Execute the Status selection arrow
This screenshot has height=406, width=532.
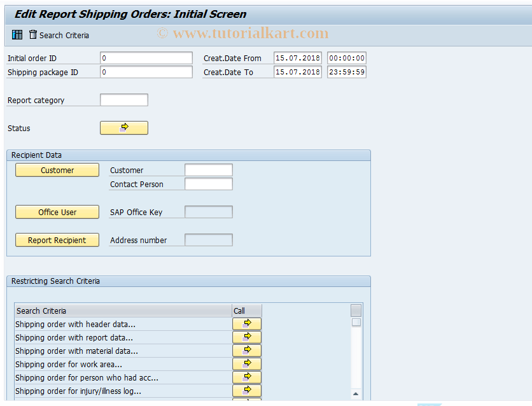pyautogui.click(x=123, y=128)
